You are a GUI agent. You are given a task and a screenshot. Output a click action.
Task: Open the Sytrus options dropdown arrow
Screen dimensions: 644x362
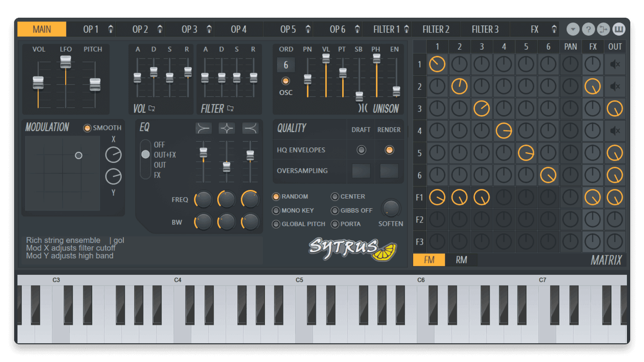[x=573, y=29]
